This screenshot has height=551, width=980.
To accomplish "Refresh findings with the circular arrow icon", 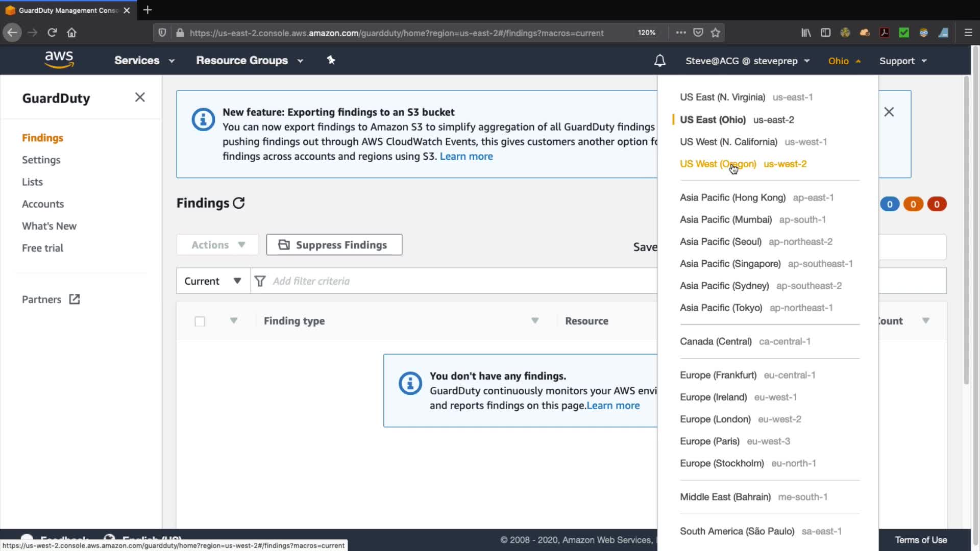I will pos(239,203).
